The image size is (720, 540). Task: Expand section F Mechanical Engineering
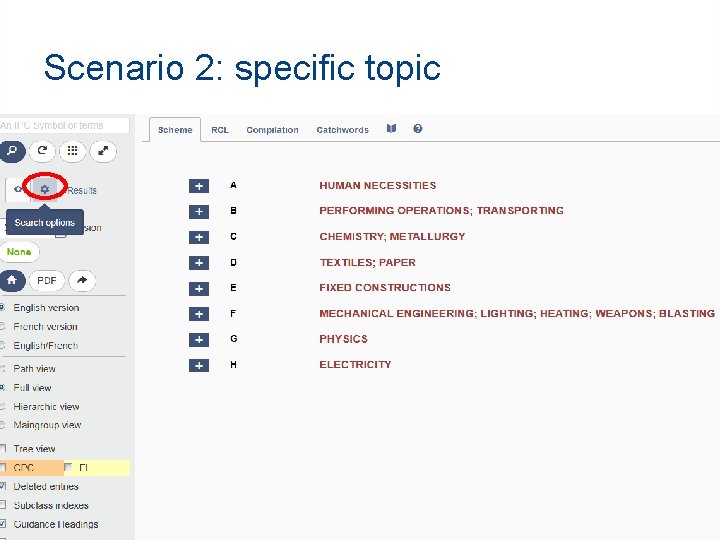[x=199, y=314]
